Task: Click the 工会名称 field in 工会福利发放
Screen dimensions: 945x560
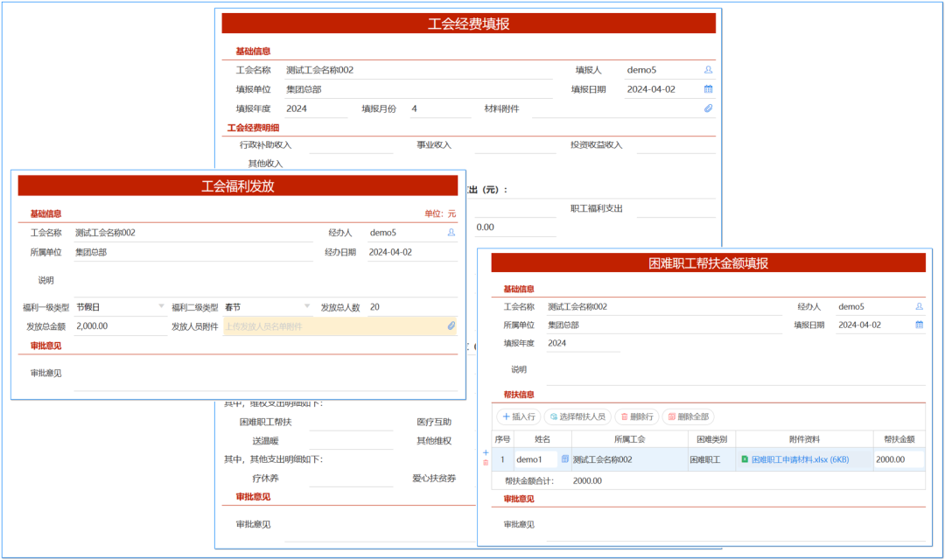Action: 193,233
